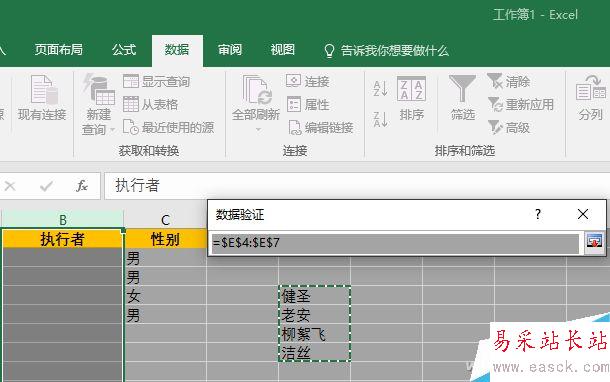Expand the 数据验证 dialog via collapse button
The height and width of the screenshot is (382, 610).
click(594, 242)
